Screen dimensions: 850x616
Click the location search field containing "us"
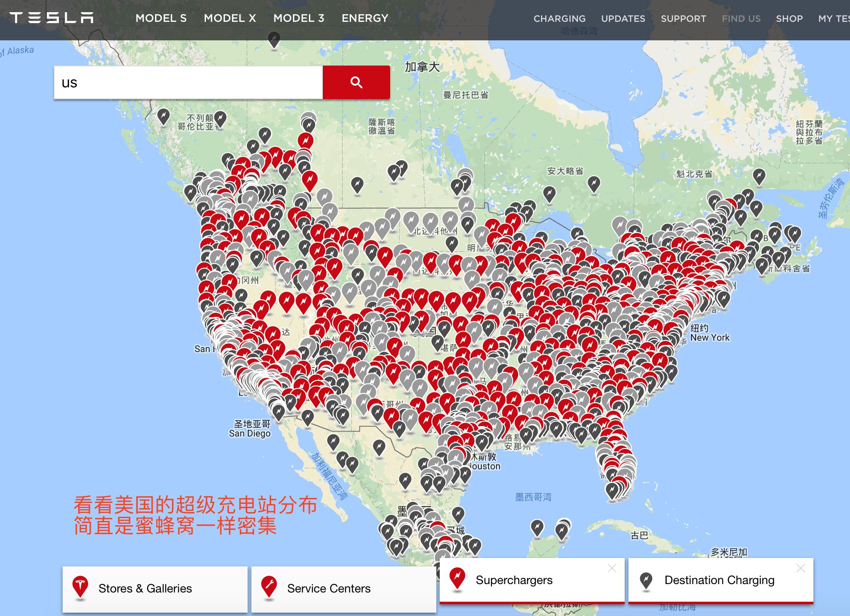[x=188, y=82]
